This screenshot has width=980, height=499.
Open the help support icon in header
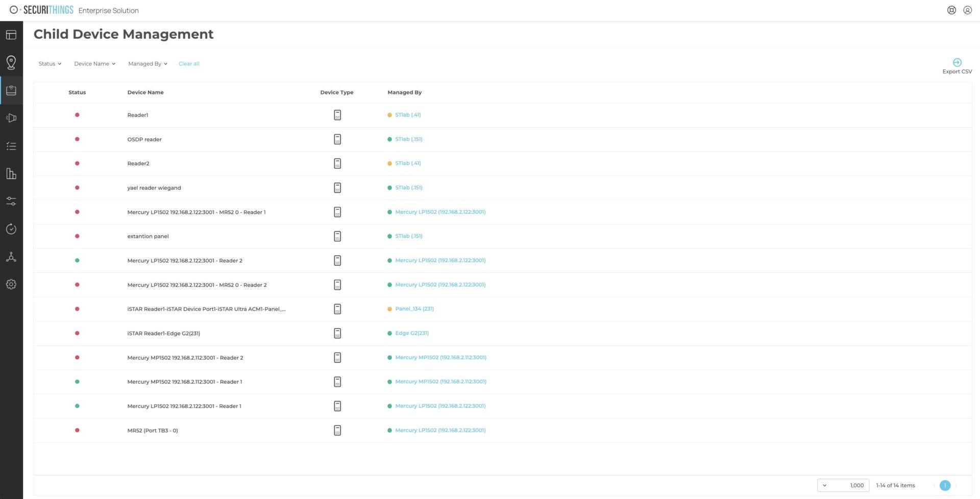tap(951, 10)
